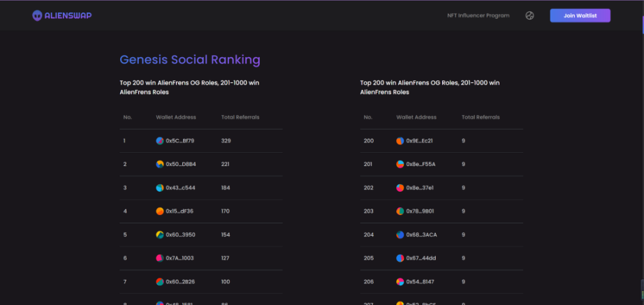Click referral count 329 in rank 1 row
644x305 pixels.
(x=226, y=141)
